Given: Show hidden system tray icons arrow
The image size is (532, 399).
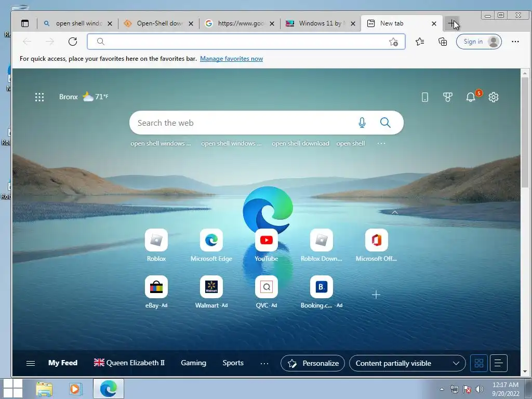Looking at the screenshot, I should click(442, 389).
